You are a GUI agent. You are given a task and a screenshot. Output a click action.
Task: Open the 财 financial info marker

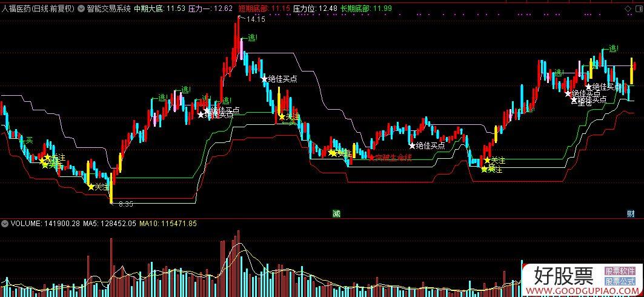coord(631,213)
